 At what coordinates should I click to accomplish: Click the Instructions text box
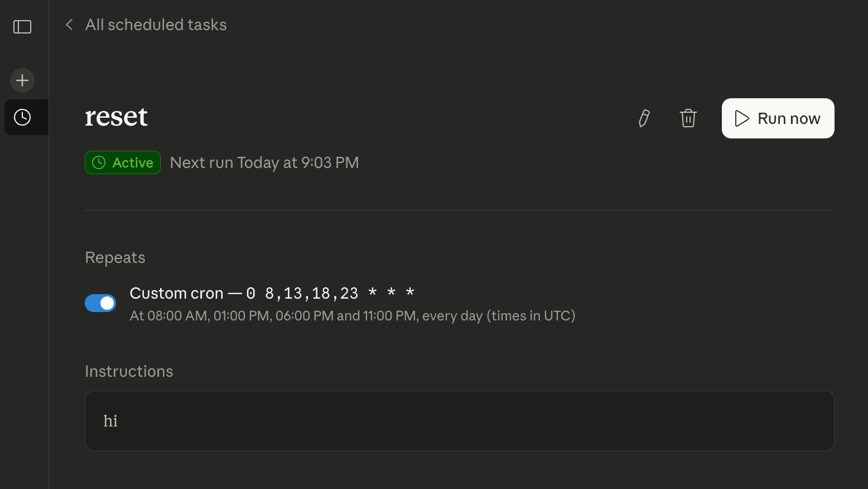(x=459, y=421)
